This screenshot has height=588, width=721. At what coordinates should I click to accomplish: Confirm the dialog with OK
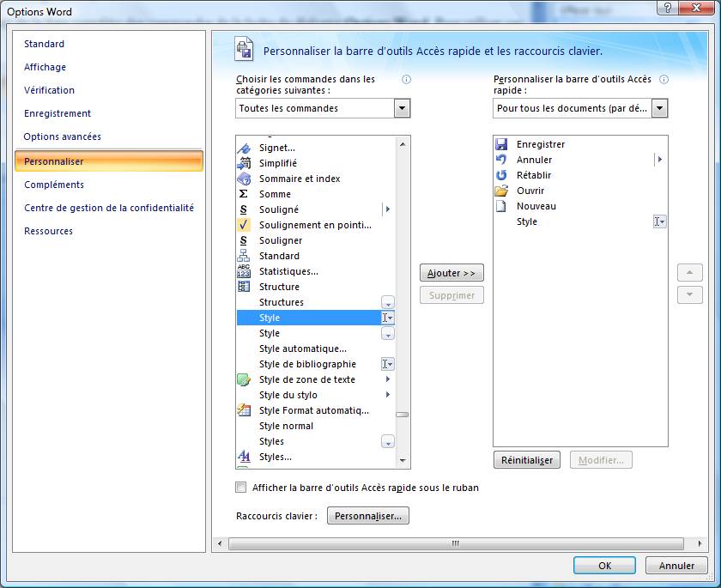coord(604,566)
